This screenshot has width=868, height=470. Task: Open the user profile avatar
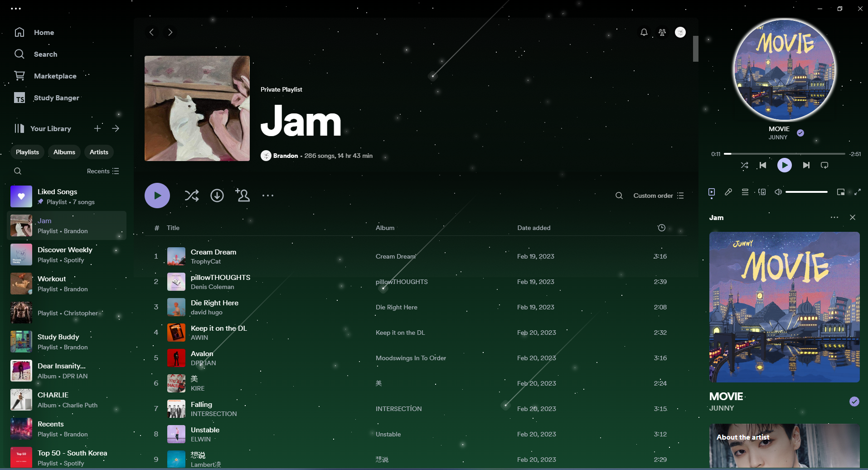(680, 32)
